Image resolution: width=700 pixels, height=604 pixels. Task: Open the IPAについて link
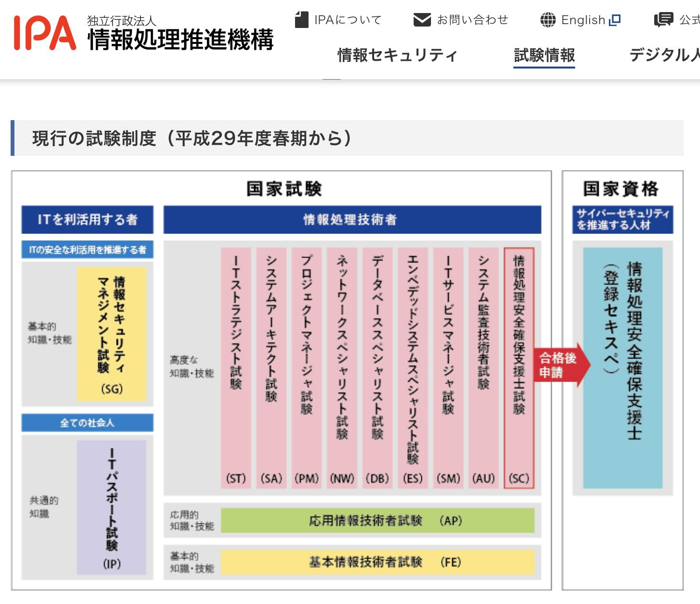(x=348, y=20)
